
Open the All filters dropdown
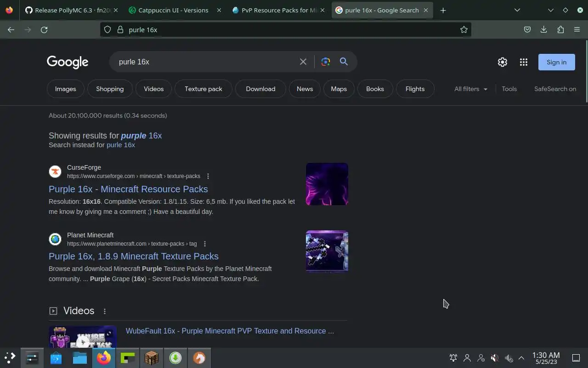click(471, 89)
